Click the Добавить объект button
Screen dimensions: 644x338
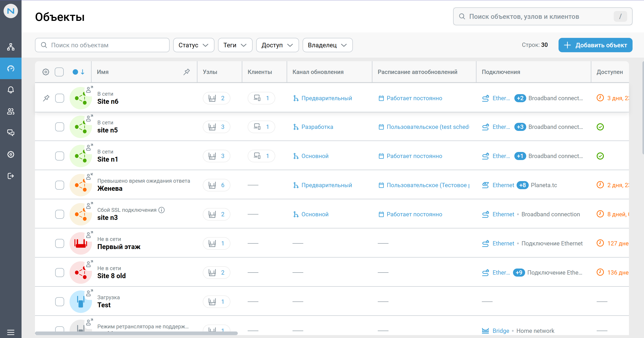[595, 45]
